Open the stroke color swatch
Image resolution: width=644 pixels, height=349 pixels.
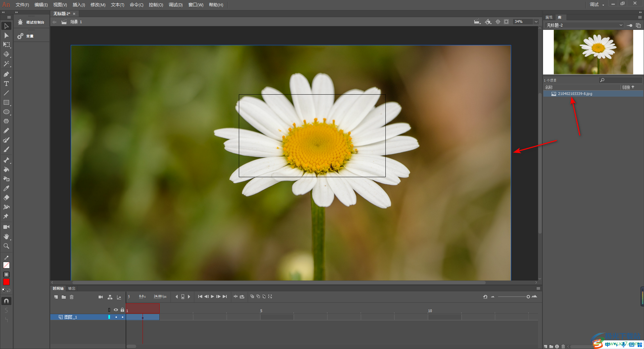tap(6, 265)
